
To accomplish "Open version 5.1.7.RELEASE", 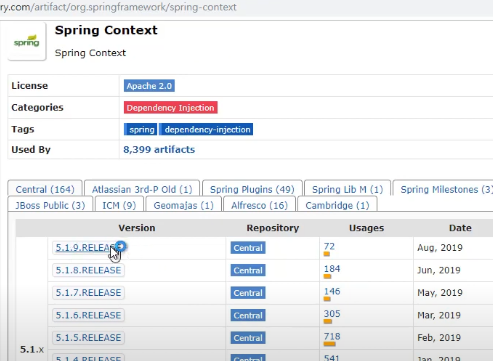I will [x=88, y=293].
